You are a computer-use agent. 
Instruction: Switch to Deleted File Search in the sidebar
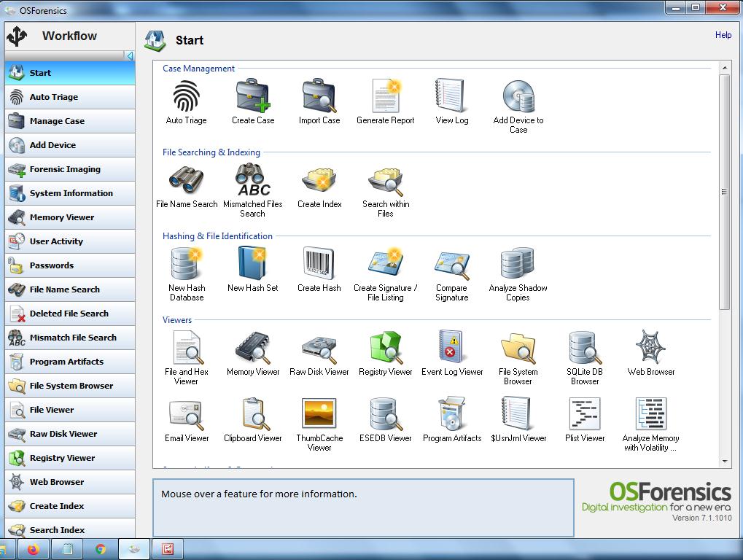pos(70,314)
